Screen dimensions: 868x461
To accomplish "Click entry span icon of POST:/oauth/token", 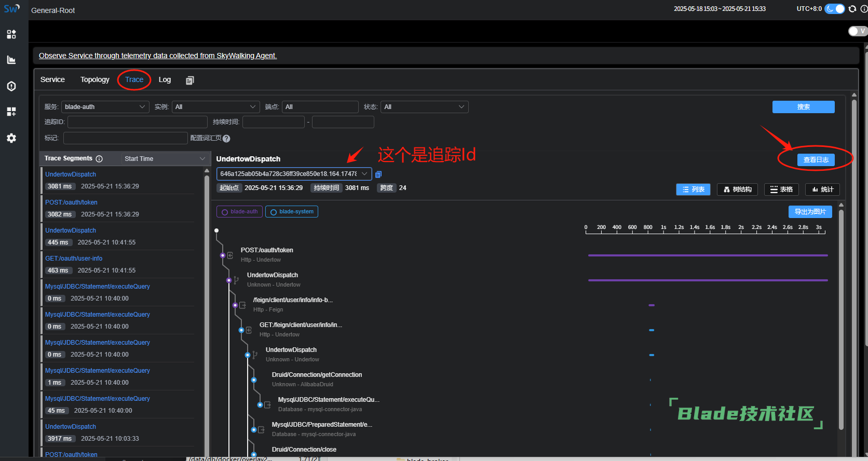I will point(230,255).
